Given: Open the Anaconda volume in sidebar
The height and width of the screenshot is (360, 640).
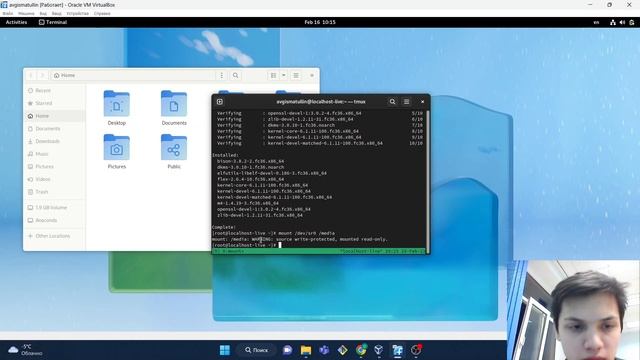Looking at the screenshot, I should pyautogui.click(x=55, y=220).
